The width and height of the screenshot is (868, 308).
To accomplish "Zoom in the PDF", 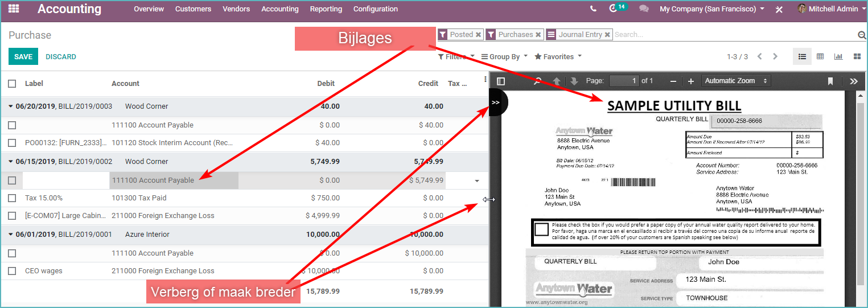I will pos(691,81).
